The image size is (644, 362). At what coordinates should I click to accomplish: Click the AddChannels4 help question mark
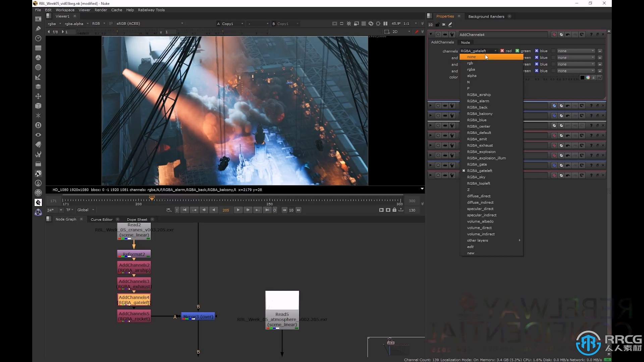[x=591, y=35]
